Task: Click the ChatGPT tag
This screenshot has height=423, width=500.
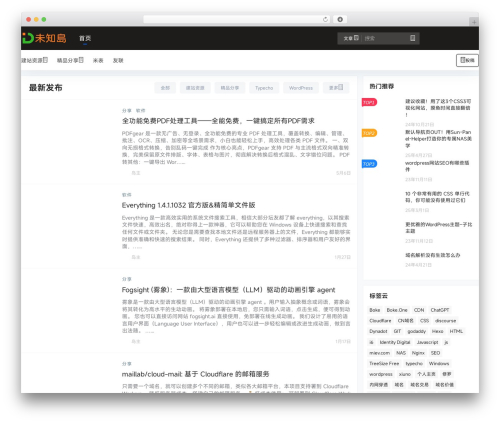Action: pos(440,310)
